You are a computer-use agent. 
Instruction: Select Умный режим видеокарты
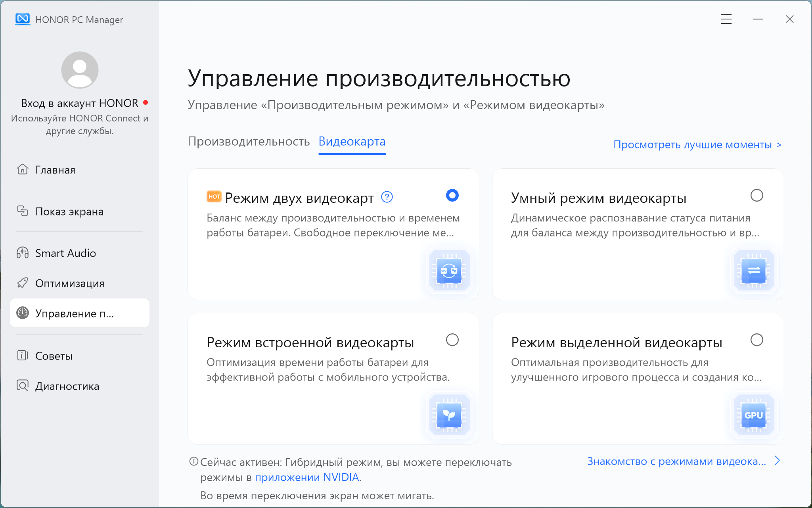click(x=756, y=195)
